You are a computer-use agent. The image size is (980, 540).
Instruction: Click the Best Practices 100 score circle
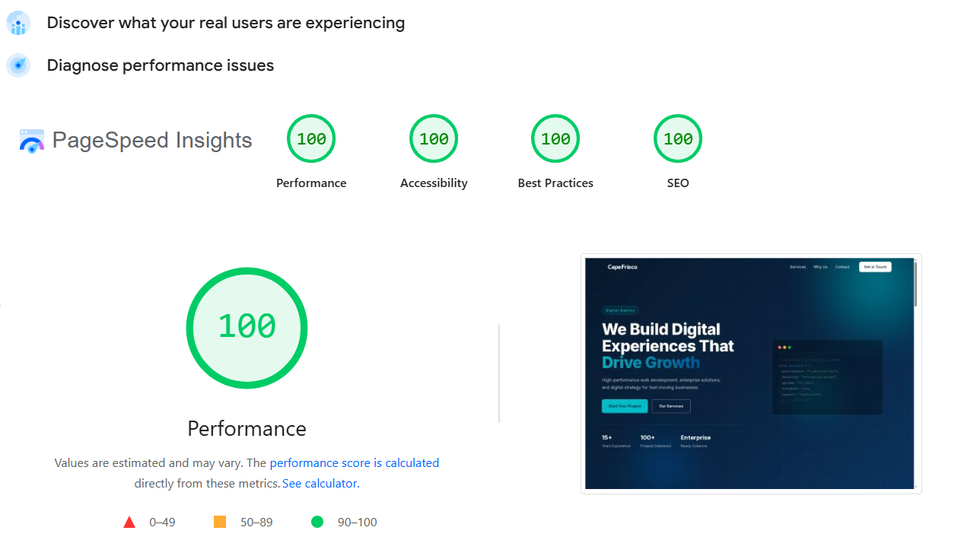click(x=555, y=138)
